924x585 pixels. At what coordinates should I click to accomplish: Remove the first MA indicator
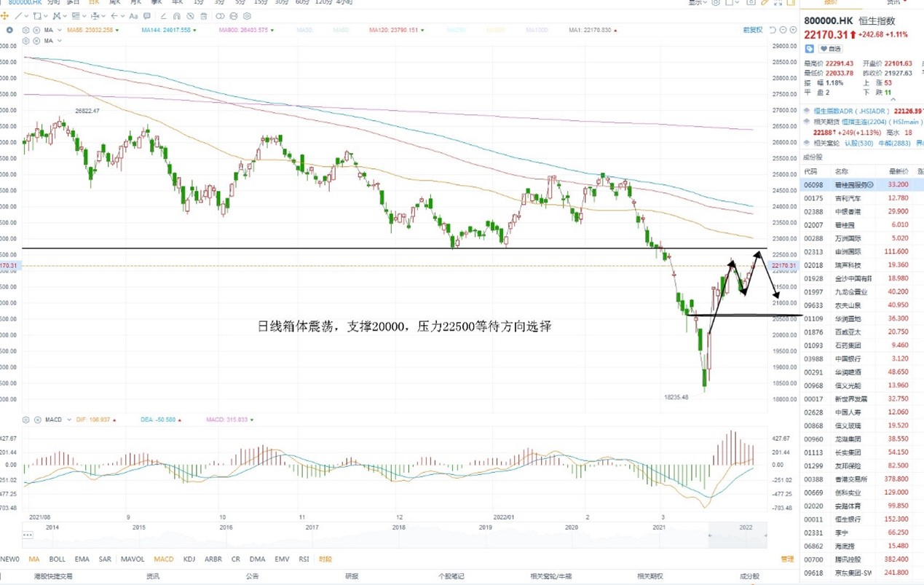coord(36,30)
